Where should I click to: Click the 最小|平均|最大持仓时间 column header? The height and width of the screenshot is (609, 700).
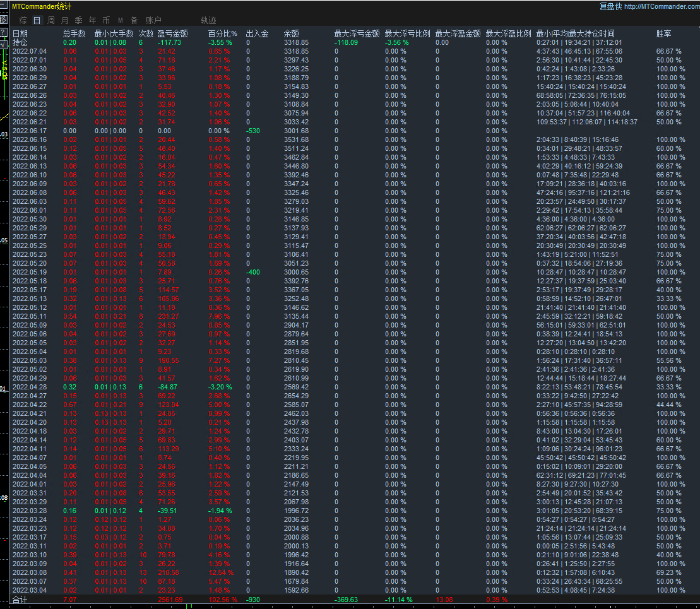coord(576,33)
